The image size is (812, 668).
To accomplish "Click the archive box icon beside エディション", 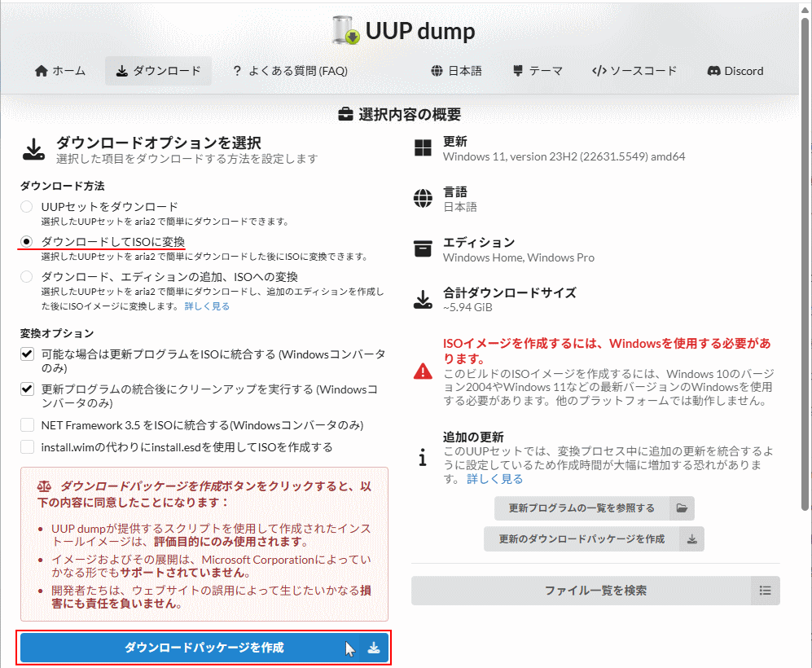I will click(423, 248).
